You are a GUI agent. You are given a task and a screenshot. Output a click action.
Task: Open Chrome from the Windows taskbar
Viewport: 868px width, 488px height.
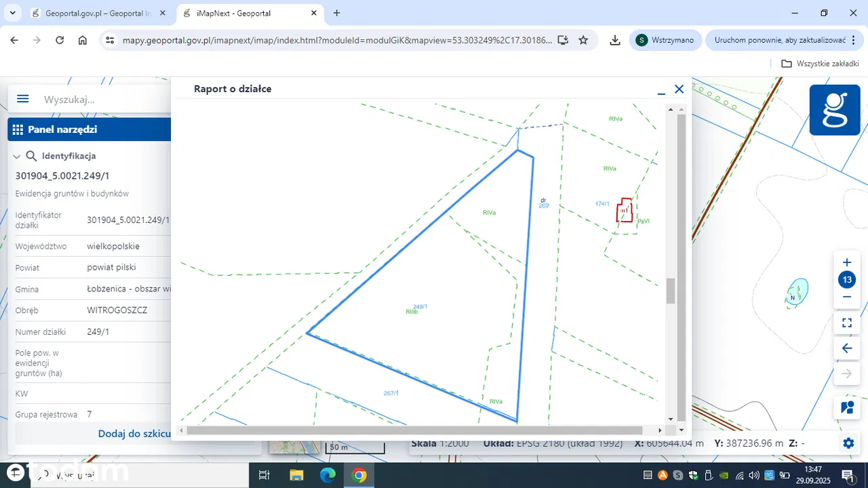359,475
